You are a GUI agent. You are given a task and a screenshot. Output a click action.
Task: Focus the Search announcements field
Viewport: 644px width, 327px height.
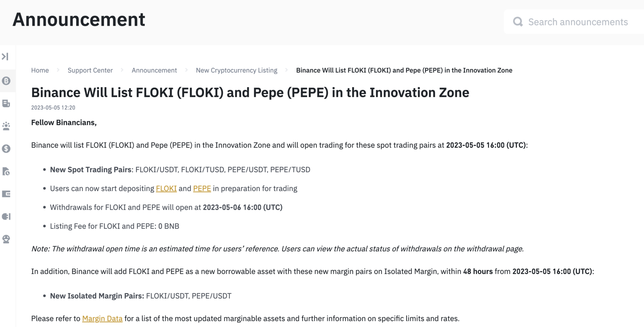(x=578, y=22)
